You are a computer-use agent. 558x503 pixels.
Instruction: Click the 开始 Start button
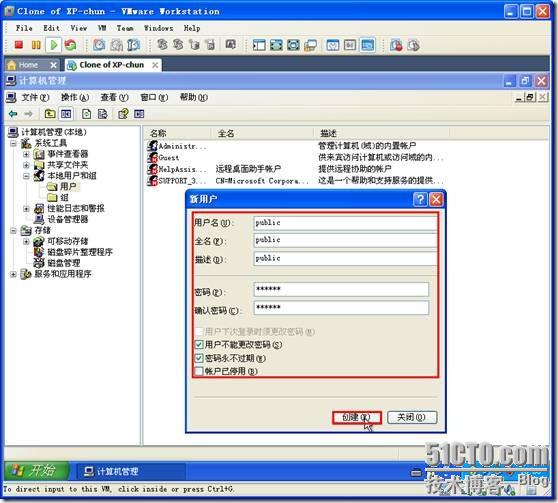point(36,471)
